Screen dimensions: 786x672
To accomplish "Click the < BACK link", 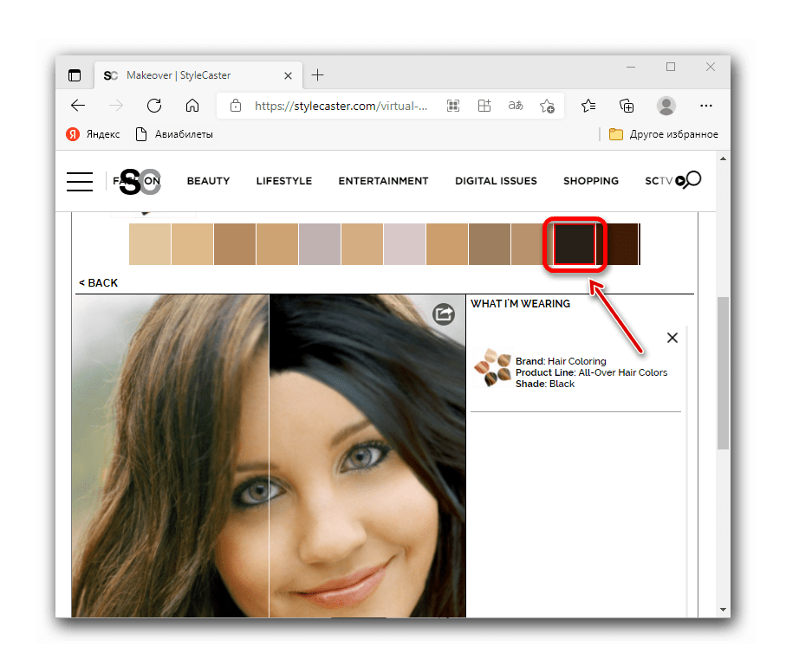I will 98,283.
